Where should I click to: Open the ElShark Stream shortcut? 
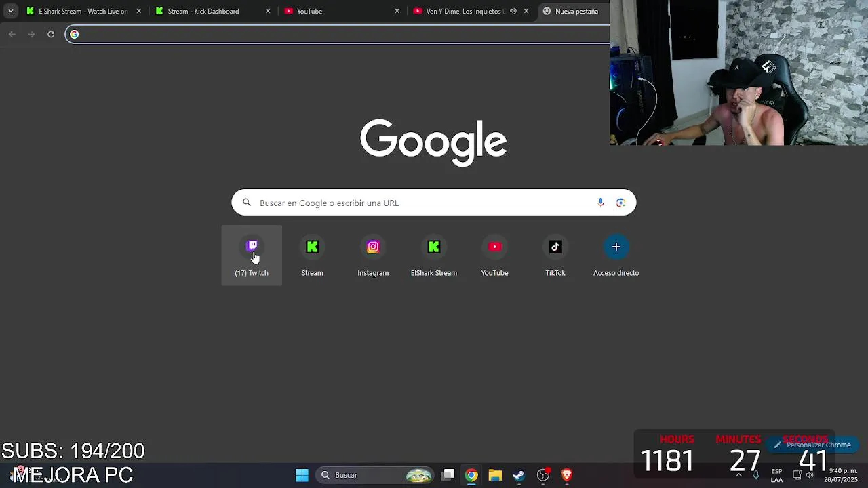coord(434,256)
